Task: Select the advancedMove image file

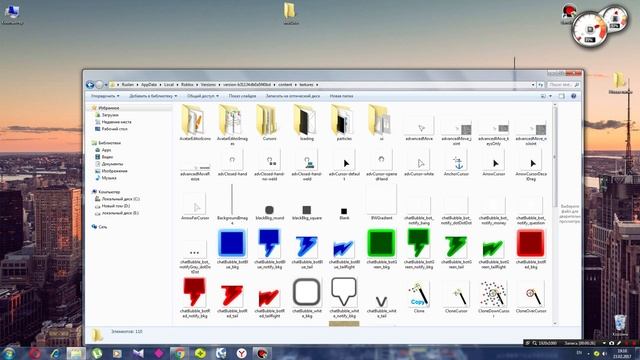Action: (x=419, y=129)
